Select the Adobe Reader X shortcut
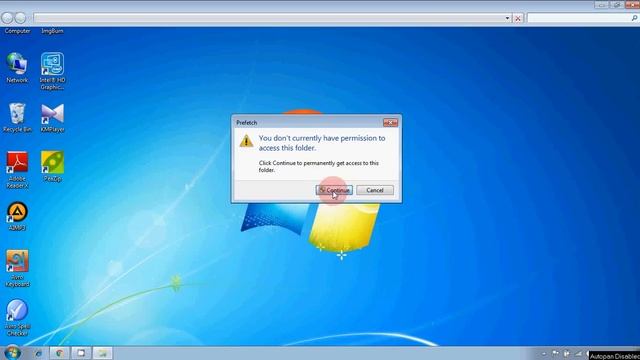Screen dimensions: 640x360 17,170
